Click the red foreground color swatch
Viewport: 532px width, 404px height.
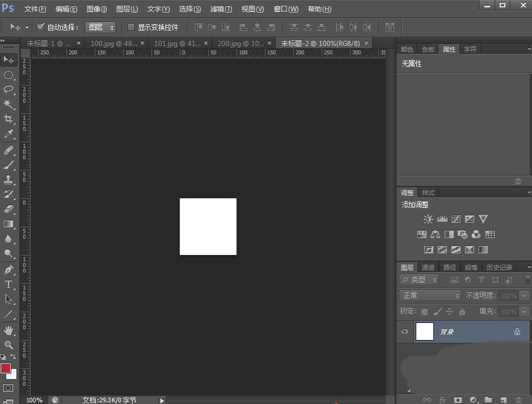6,369
